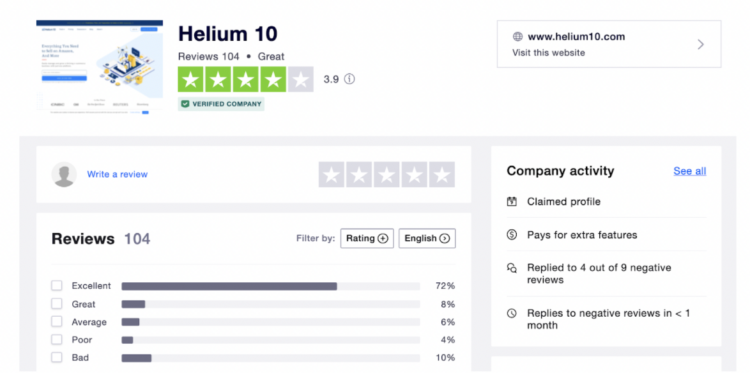Viewport: 750px width, 373px height.
Task: Click the chevron arrow on the website card
Action: (x=701, y=44)
